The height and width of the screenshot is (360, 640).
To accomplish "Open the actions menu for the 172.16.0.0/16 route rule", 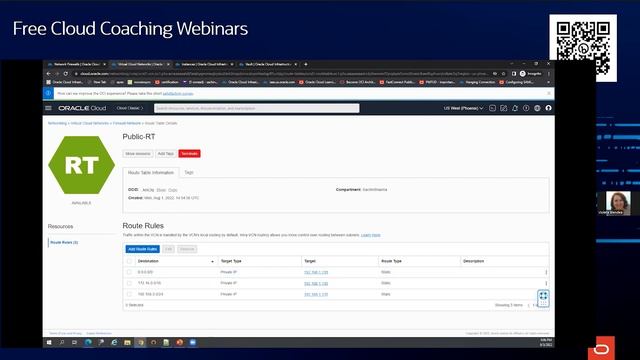I will (x=546, y=283).
